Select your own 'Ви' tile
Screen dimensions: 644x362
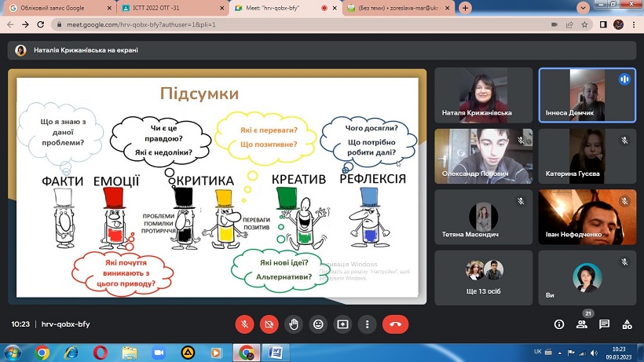point(587,278)
